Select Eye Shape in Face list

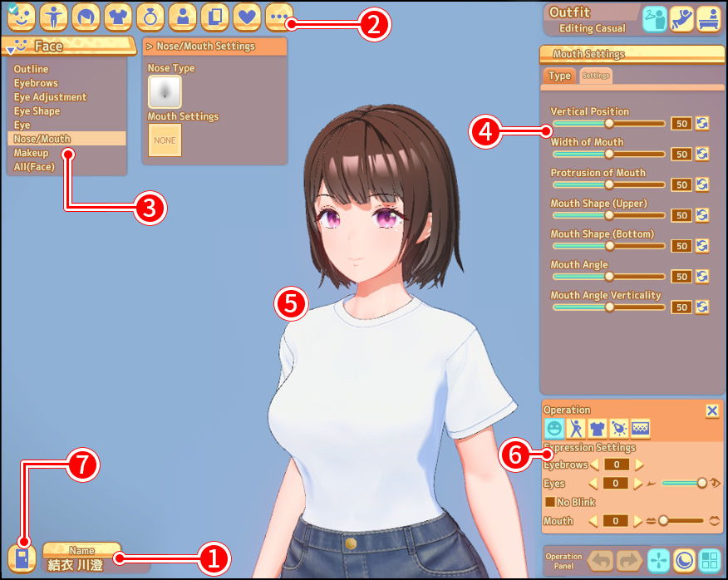tap(37, 111)
